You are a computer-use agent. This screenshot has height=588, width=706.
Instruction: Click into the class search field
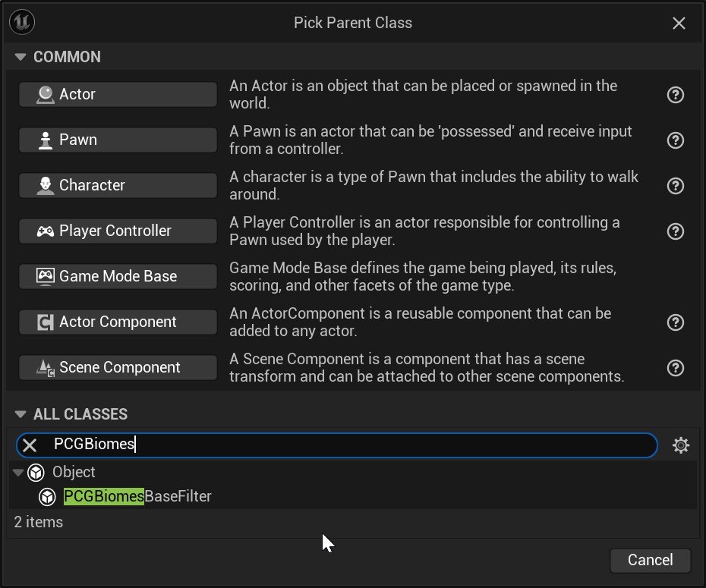coord(380,445)
